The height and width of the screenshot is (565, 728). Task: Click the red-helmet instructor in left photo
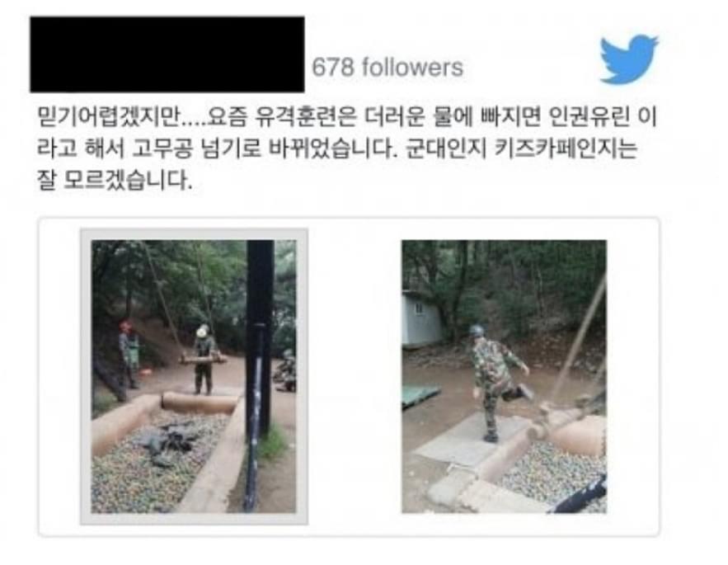pos(127,354)
